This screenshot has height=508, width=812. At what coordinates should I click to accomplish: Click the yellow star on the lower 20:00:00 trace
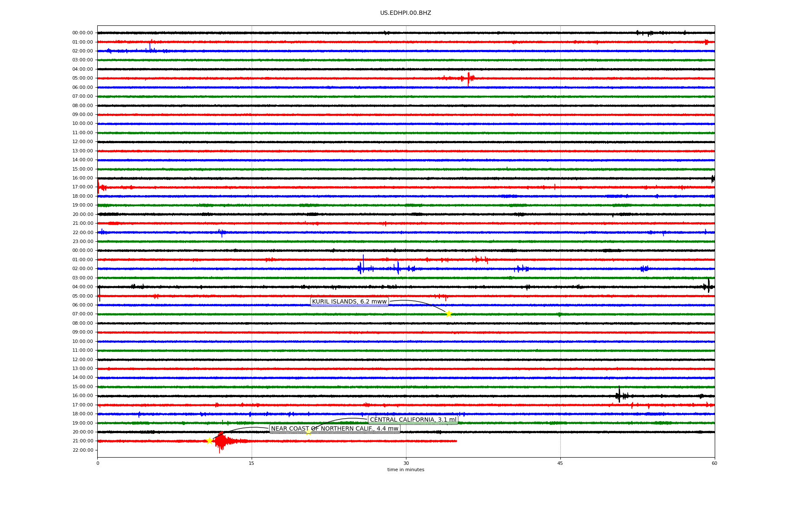tap(308, 432)
